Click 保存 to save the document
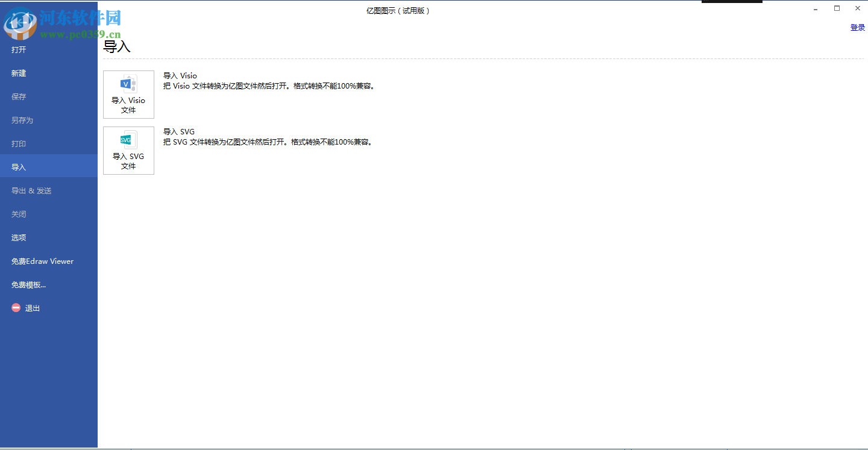The height and width of the screenshot is (450, 868). pyautogui.click(x=18, y=96)
